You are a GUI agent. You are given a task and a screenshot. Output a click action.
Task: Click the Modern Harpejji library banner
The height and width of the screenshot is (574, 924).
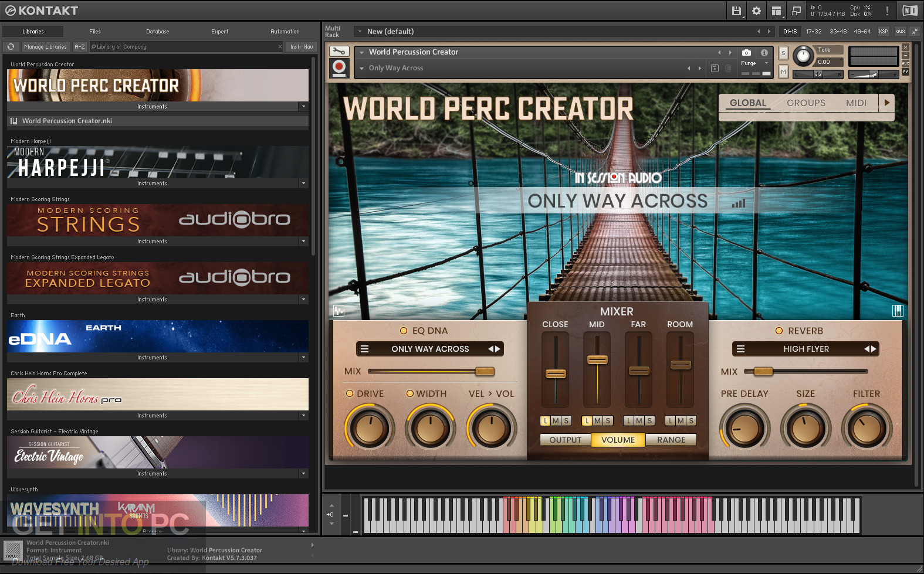(158, 162)
